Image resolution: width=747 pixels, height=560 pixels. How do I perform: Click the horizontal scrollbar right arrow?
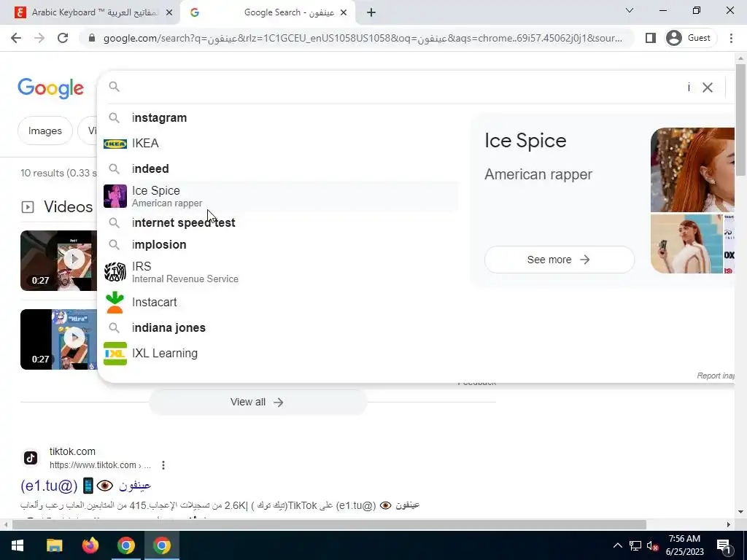click(729, 525)
